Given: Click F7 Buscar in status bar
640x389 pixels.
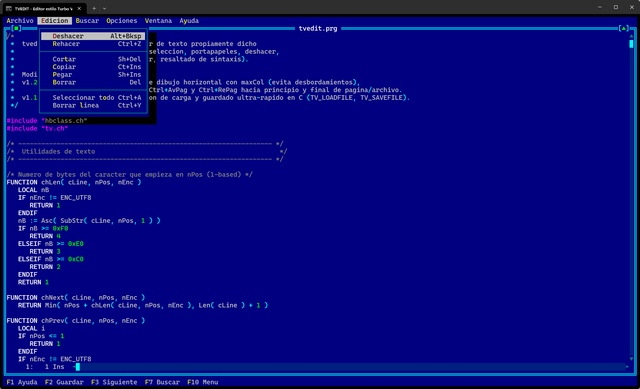Looking at the screenshot, I should (162, 382).
